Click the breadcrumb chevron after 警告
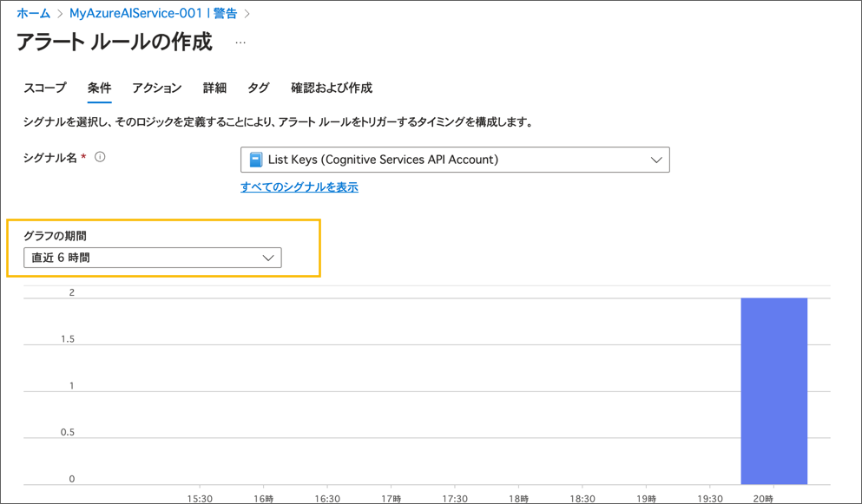This screenshot has height=504, width=862. click(x=247, y=14)
